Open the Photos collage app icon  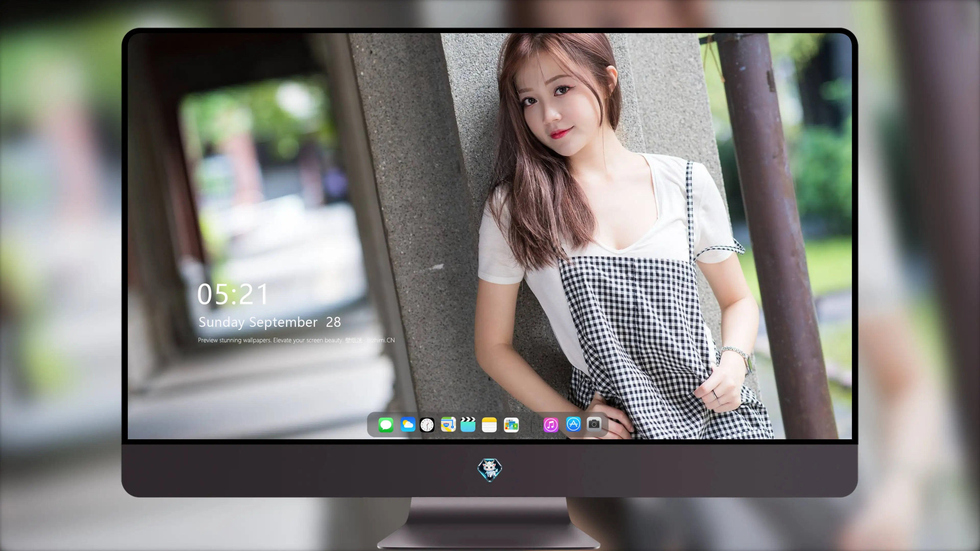[511, 425]
